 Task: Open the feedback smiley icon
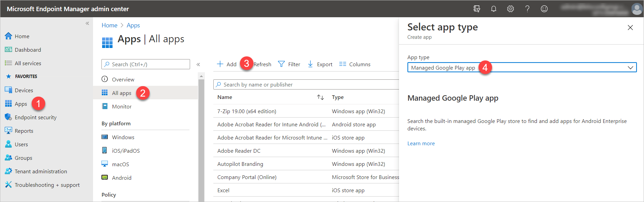coord(544,9)
